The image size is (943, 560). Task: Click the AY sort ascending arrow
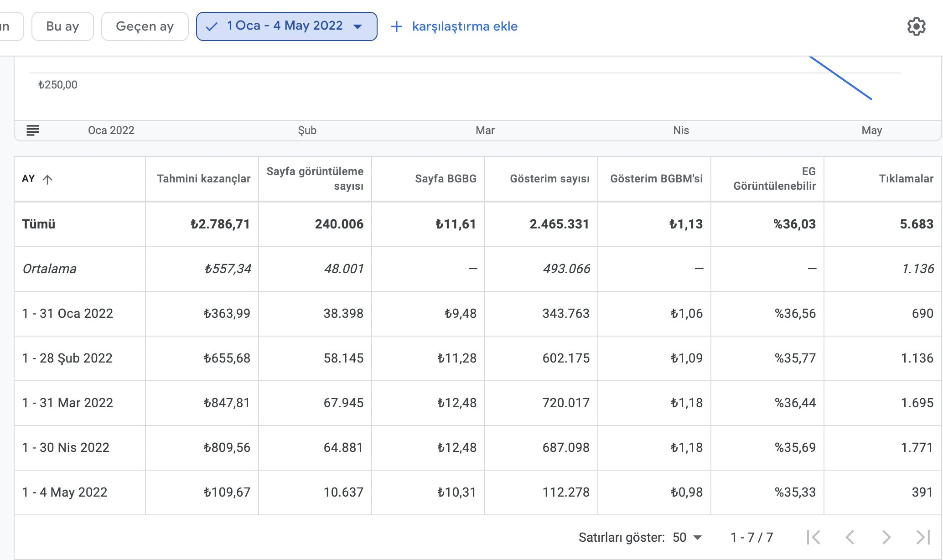[x=47, y=179]
